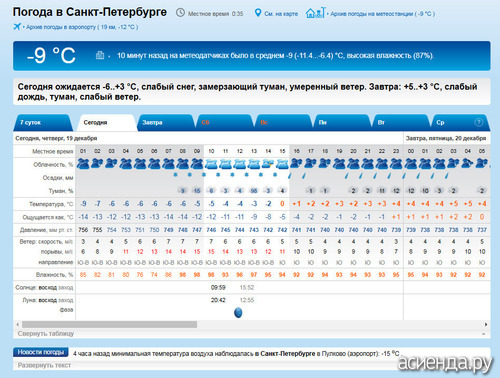Click the weather station house icon
The image size is (500, 378).
point(315,13)
